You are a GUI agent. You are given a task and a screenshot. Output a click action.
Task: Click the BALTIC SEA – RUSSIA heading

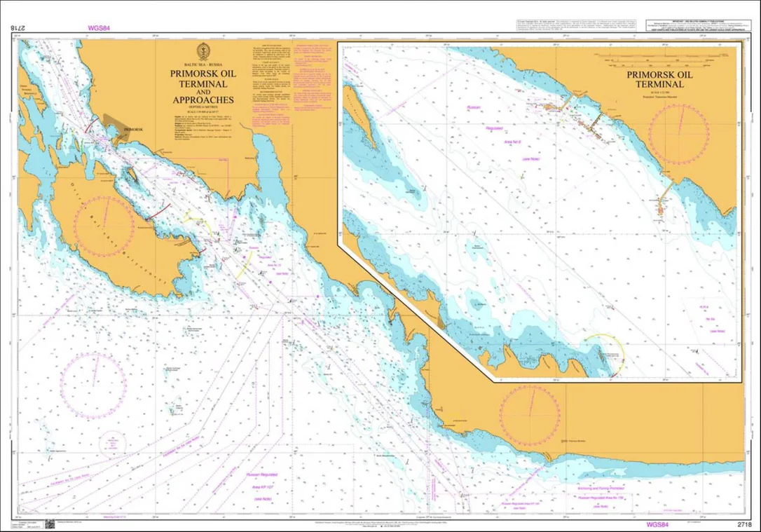(x=203, y=64)
